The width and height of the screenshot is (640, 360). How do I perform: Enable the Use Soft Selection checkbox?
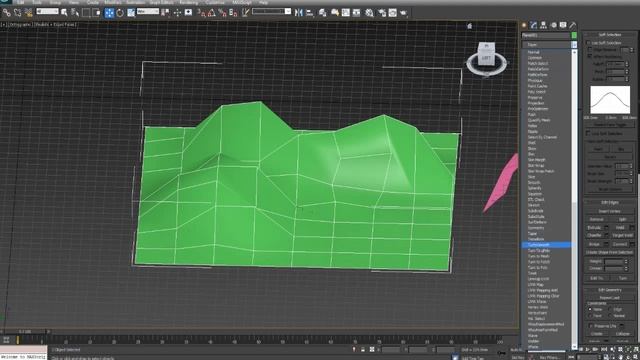[589, 43]
